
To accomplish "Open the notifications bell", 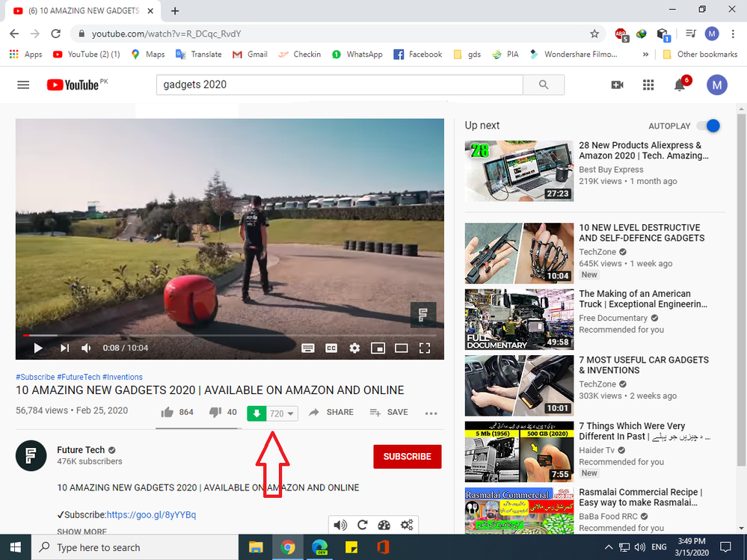I will coord(678,84).
